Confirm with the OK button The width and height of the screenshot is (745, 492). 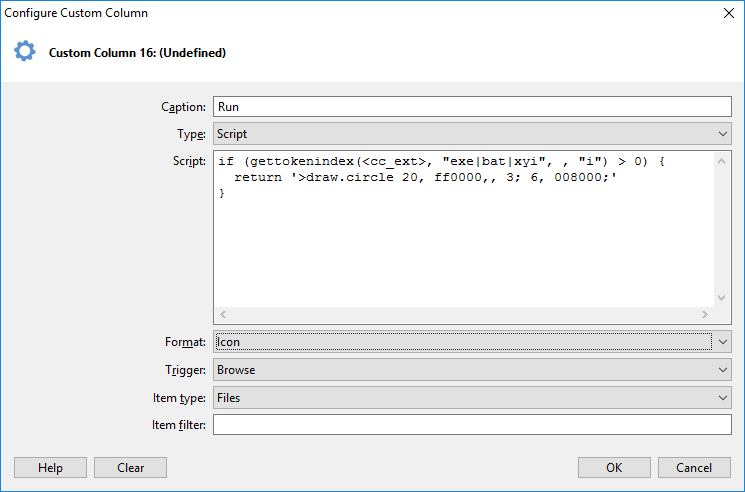[x=614, y=468]
